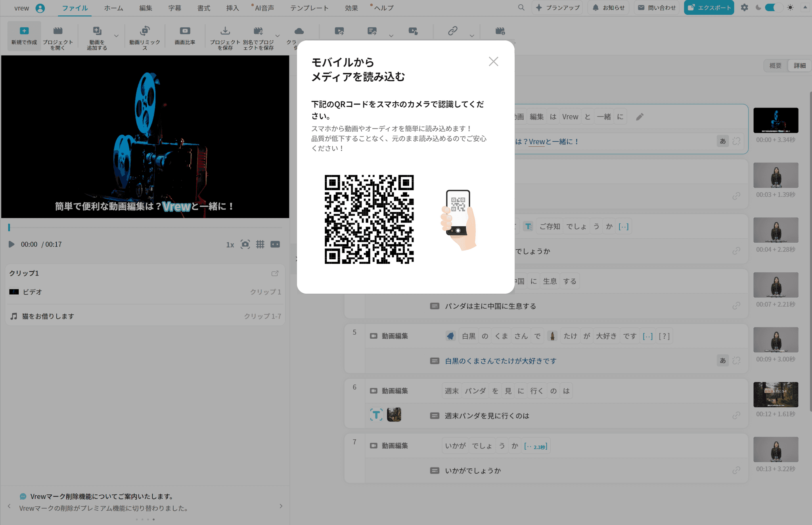Click the 新規で作成 new project icon
This screenshot has width=812, height=525.
(x=24, y=31)
